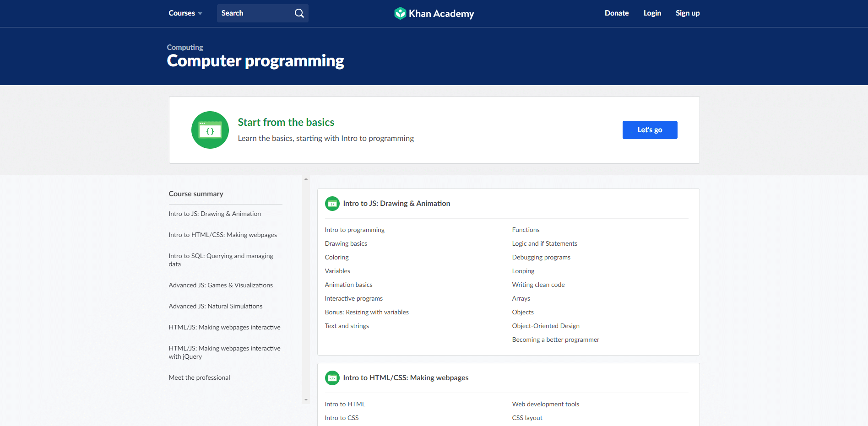Click the sidebar scroll up arrow
The width and height of the screenshot is (868, 426).
click(x=306, y=179)
